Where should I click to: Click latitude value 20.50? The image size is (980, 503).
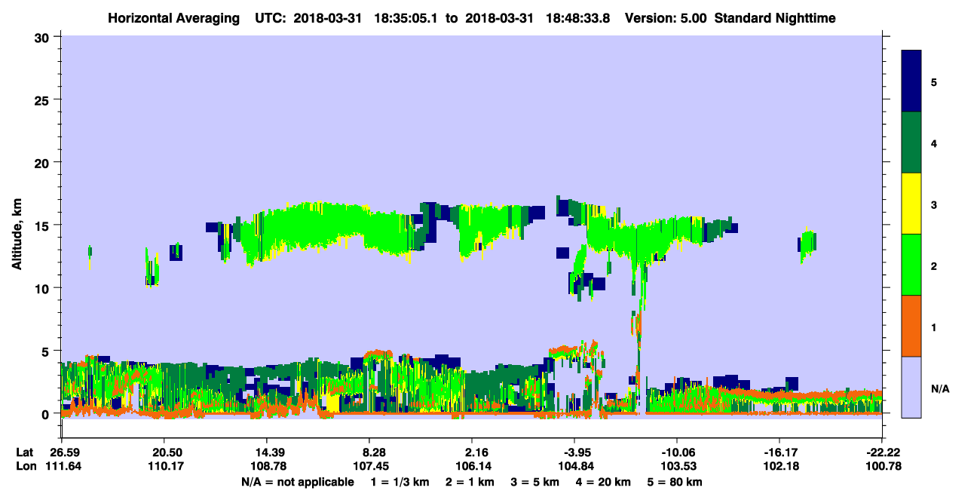(x=164, y=452)
